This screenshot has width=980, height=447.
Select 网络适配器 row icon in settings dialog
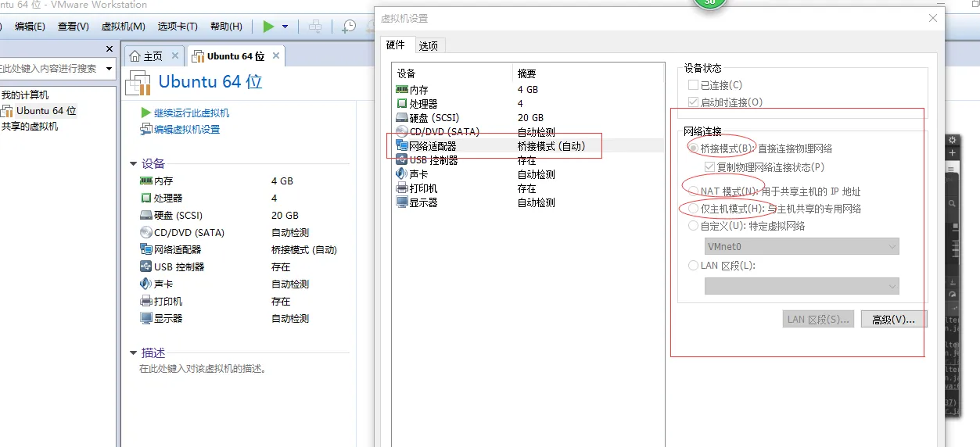402,146
